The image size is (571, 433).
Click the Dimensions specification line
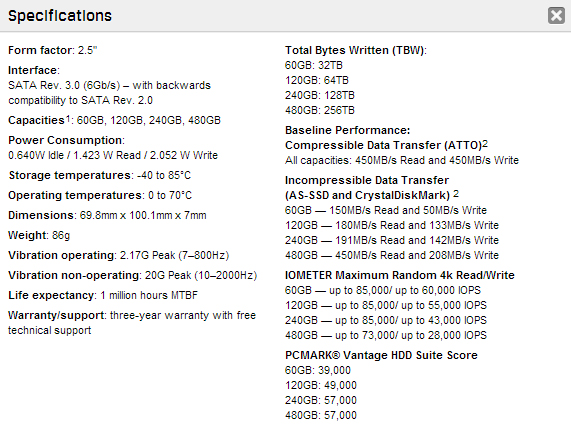pyautogui.click(x=107, y=215)
